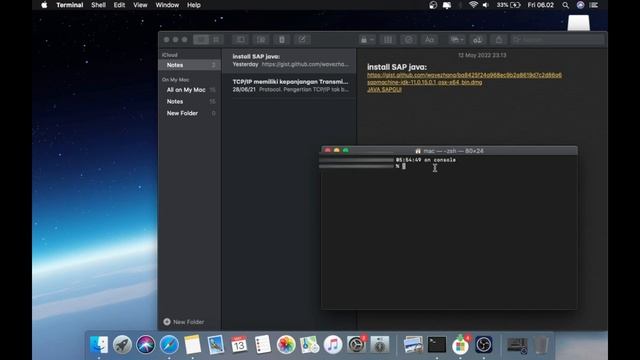Open Photos from the Dock
The image size is (640, 360).
tap(286, 345)
